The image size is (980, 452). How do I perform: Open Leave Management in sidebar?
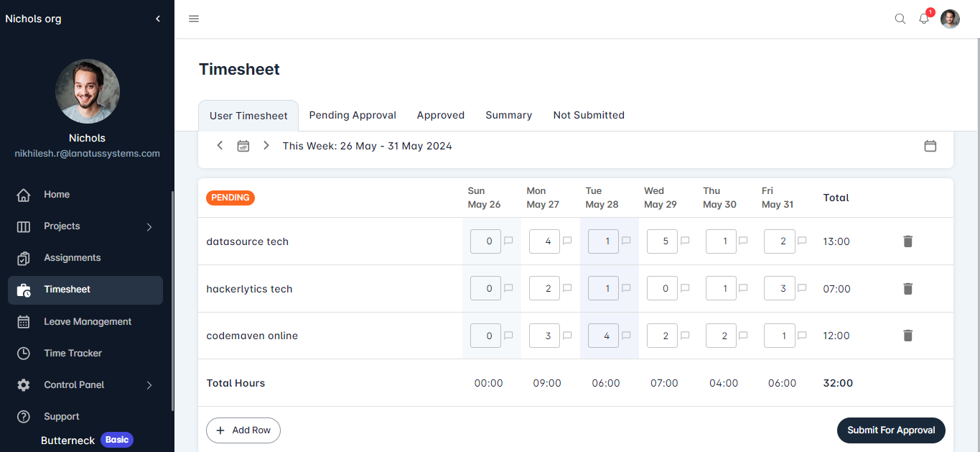pos(87,322)
